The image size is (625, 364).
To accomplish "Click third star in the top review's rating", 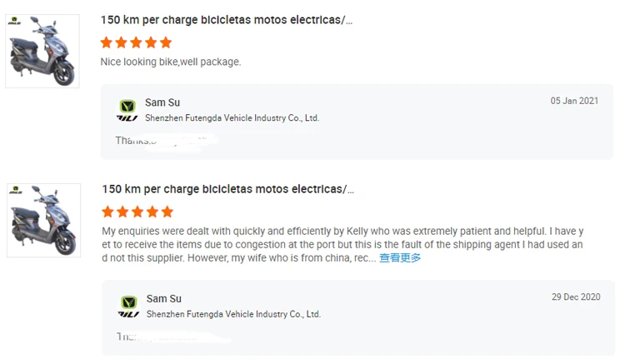I will click(x=136, y=42).
